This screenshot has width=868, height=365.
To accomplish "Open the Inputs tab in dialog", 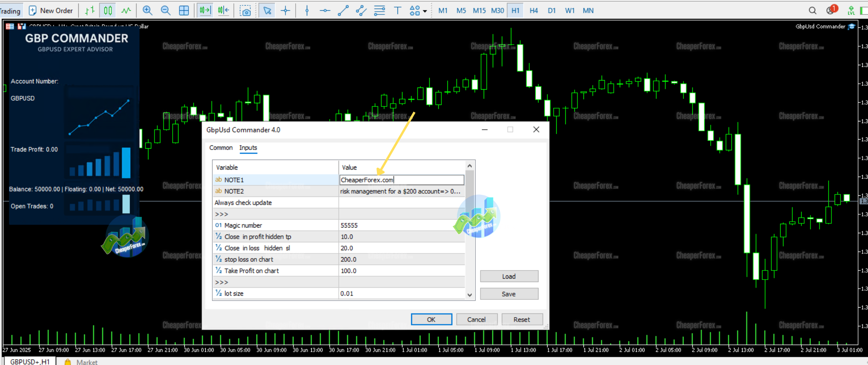I will click(x=248, y=148).
